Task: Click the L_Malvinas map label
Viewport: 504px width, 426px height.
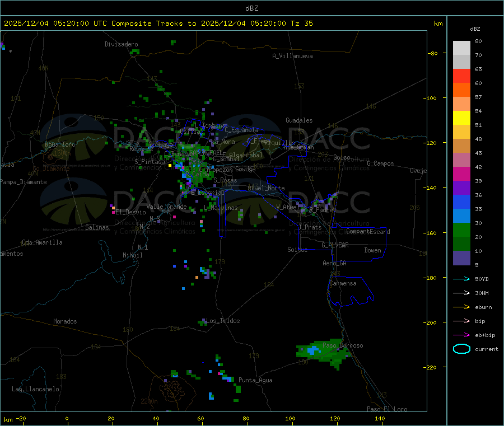Action: tap(221, 208)
